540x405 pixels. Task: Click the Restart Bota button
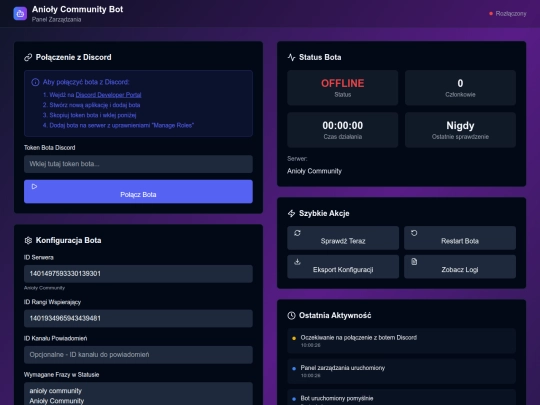point(460,238)
